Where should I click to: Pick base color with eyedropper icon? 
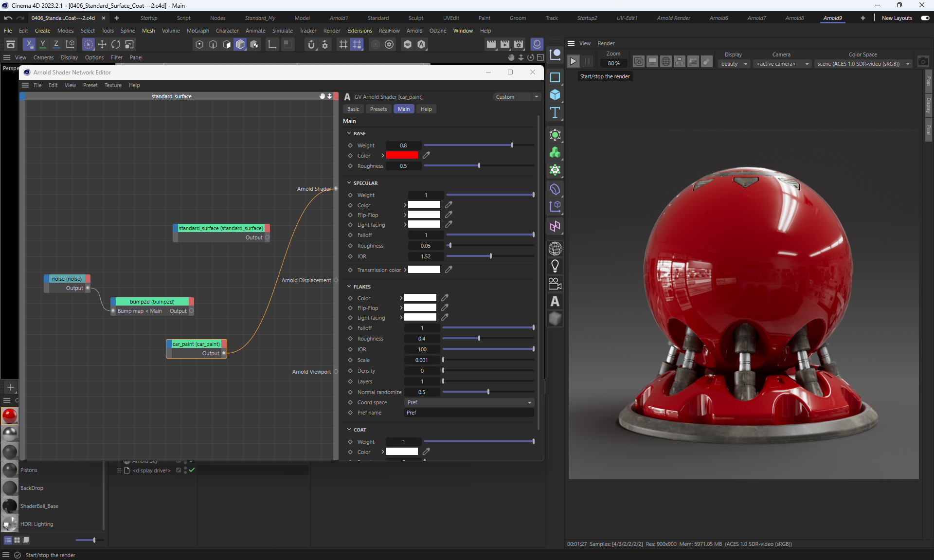pos(426,155)
